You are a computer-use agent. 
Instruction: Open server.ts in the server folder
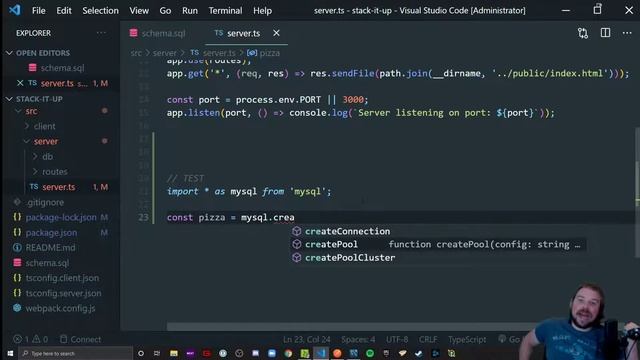[59, 187]
